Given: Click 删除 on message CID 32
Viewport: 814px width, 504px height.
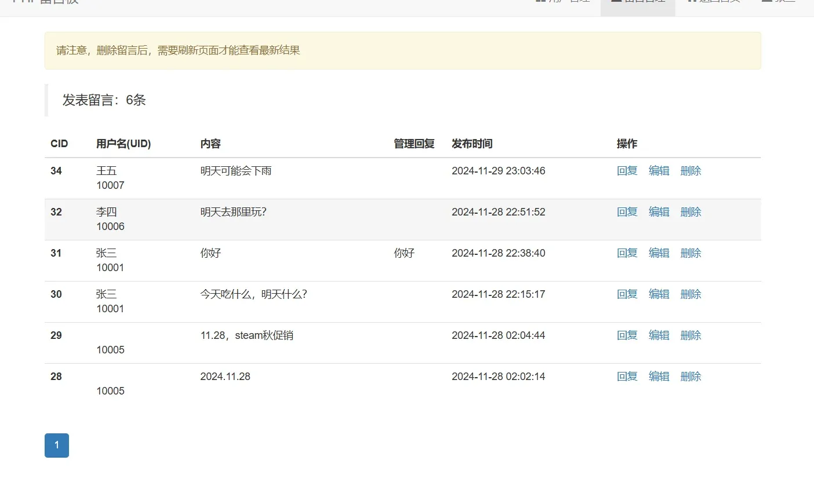Looking at the screenshot, I should pos(691,212).
